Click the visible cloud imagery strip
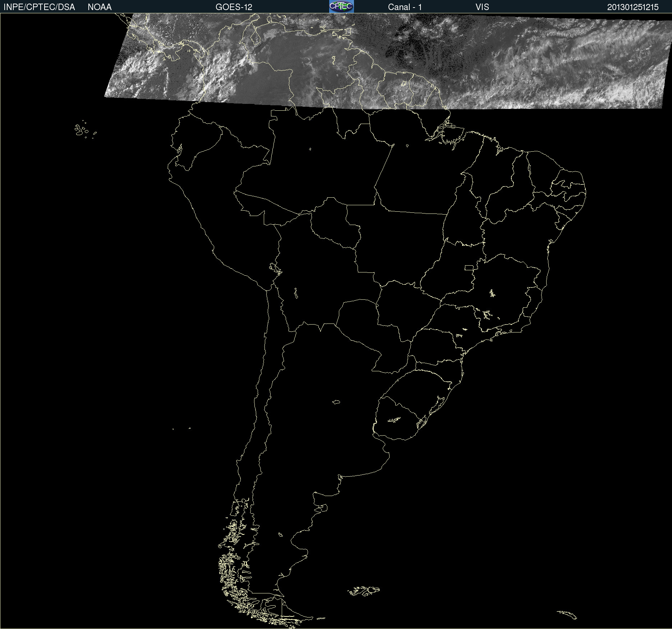The image size is (672, 629). click(x=388, y=61)
